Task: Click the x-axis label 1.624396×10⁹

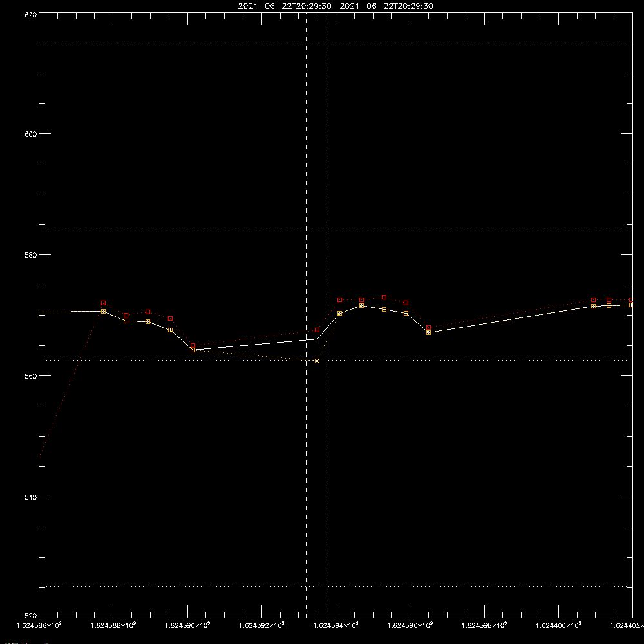Action: pos(410,625)
